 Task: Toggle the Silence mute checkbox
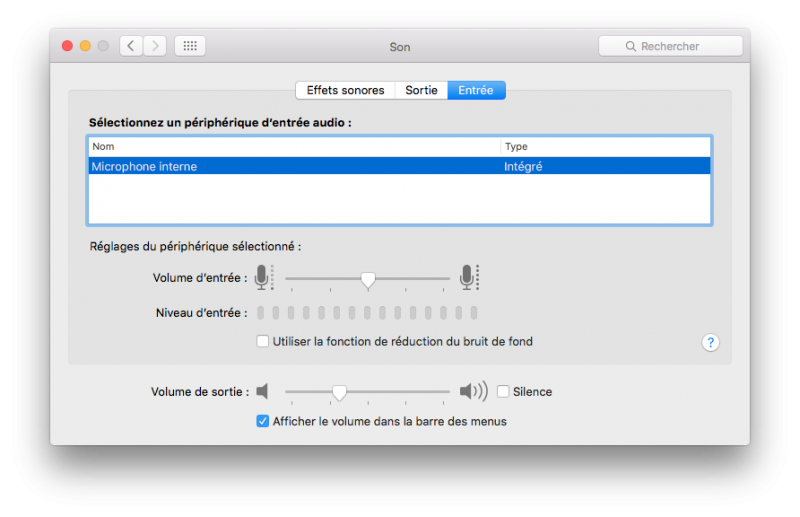coord(504,391)
